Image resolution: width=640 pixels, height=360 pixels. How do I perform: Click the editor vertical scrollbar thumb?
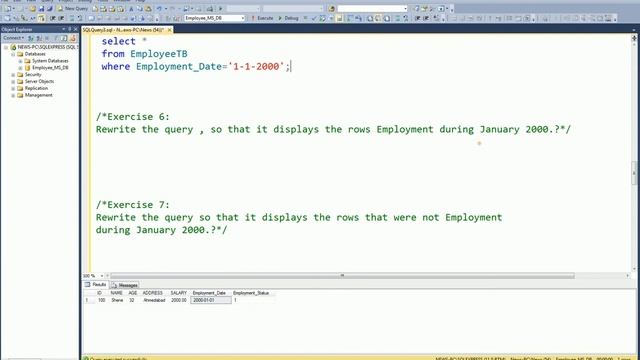pyautogui.click(x=634, y=173)
